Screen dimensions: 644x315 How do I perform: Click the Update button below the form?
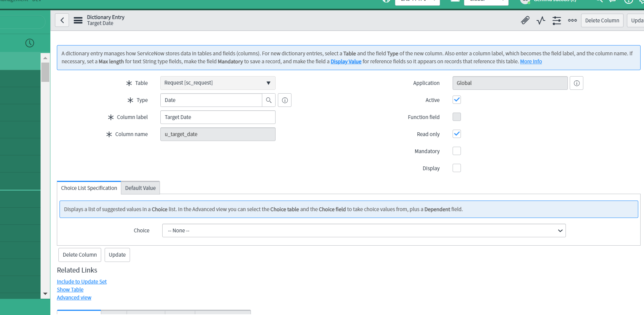(117, 255)
